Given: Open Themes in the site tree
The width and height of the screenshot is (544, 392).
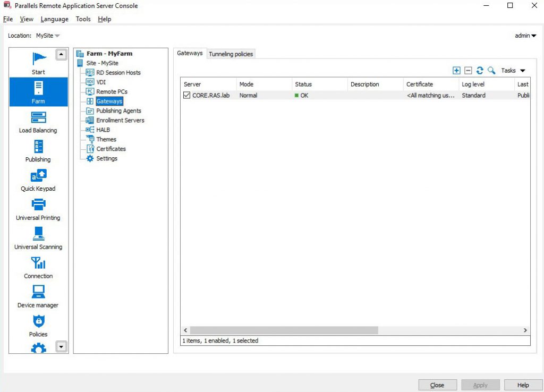Looking at the screenshot, I should coord(106,139).
